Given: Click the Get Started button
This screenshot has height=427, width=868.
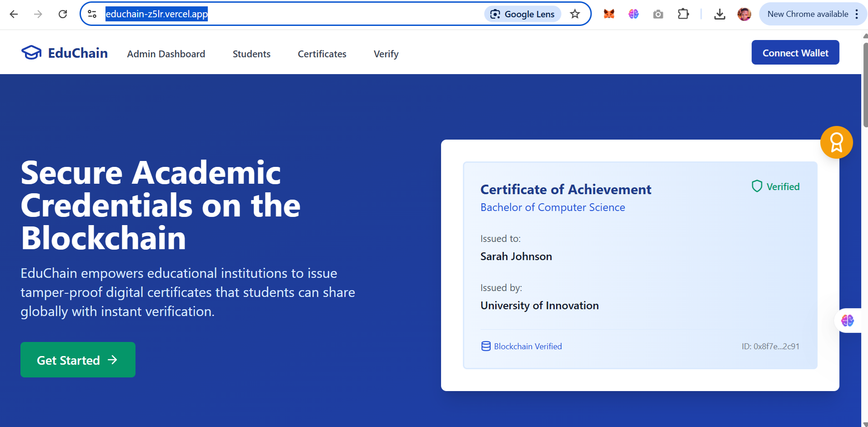Looking at the screenshot, I should click(x=77, y=359).
